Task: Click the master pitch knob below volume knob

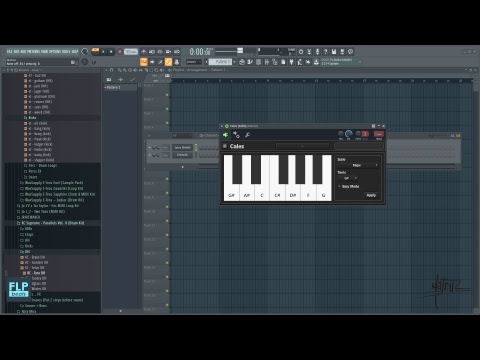Action: point(85,62)
